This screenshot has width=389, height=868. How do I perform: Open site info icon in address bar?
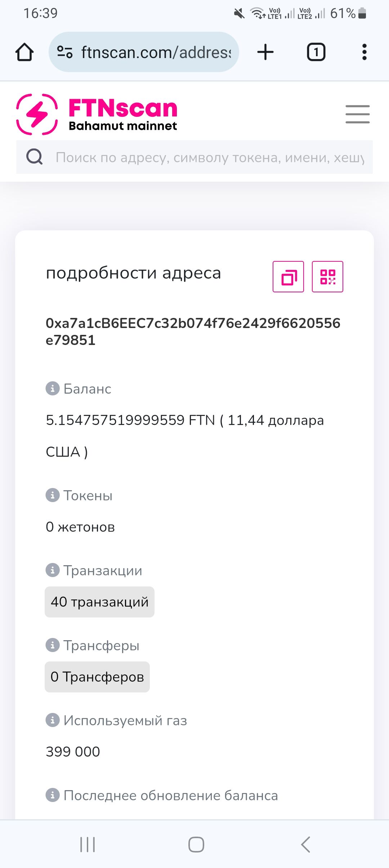click(x=65, y=52)
